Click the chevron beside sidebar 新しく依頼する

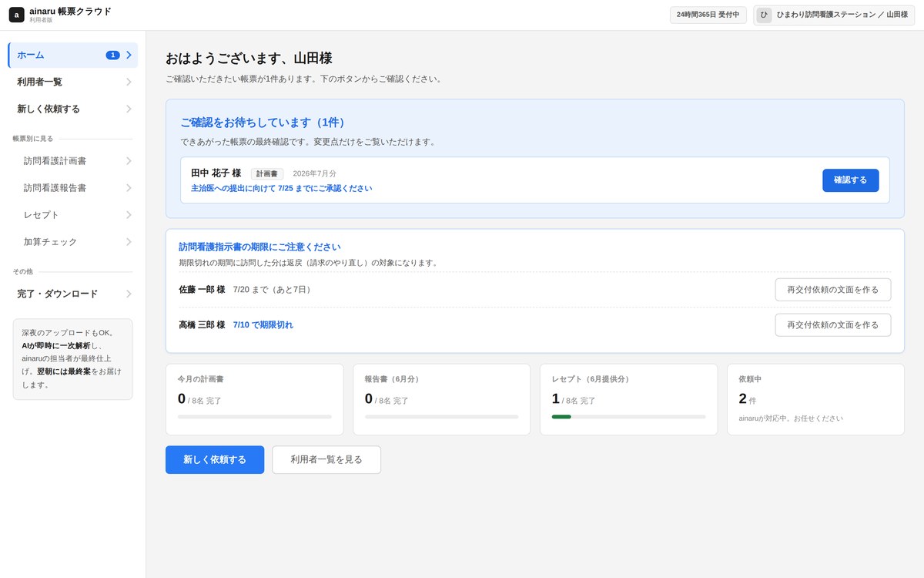(129, 109)
